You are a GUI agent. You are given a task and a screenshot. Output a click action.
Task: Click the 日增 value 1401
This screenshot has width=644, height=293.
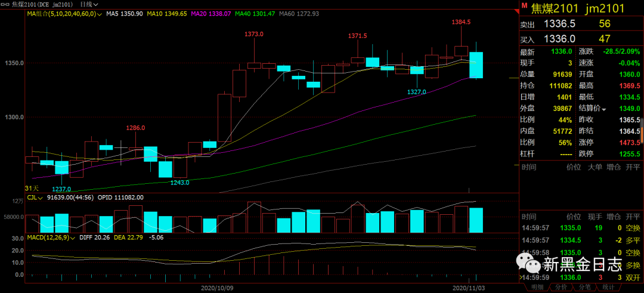564,97
